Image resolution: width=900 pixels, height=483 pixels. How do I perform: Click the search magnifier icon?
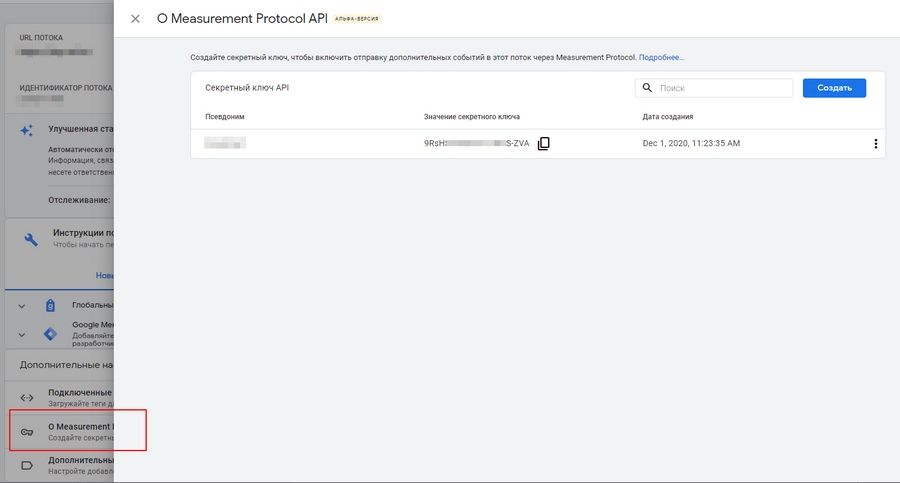point(647,87)
